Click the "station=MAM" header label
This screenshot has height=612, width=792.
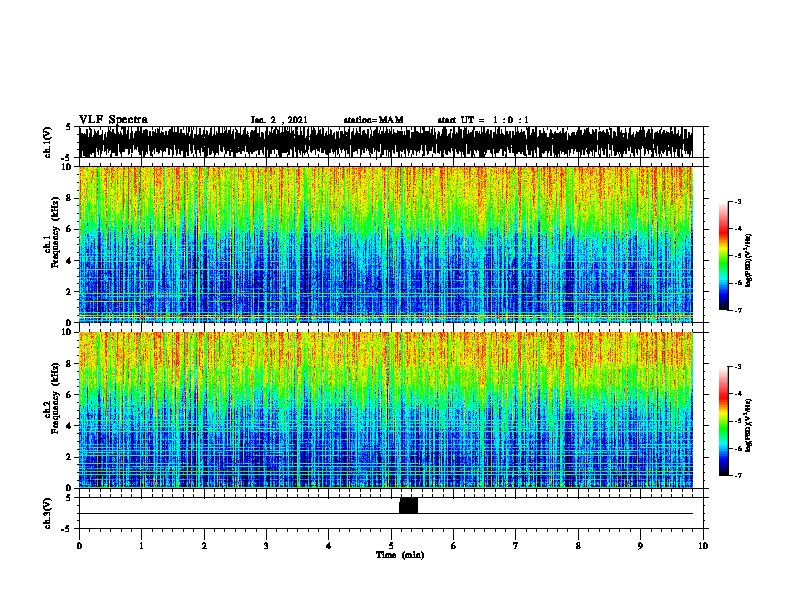(x=373, y=120)
